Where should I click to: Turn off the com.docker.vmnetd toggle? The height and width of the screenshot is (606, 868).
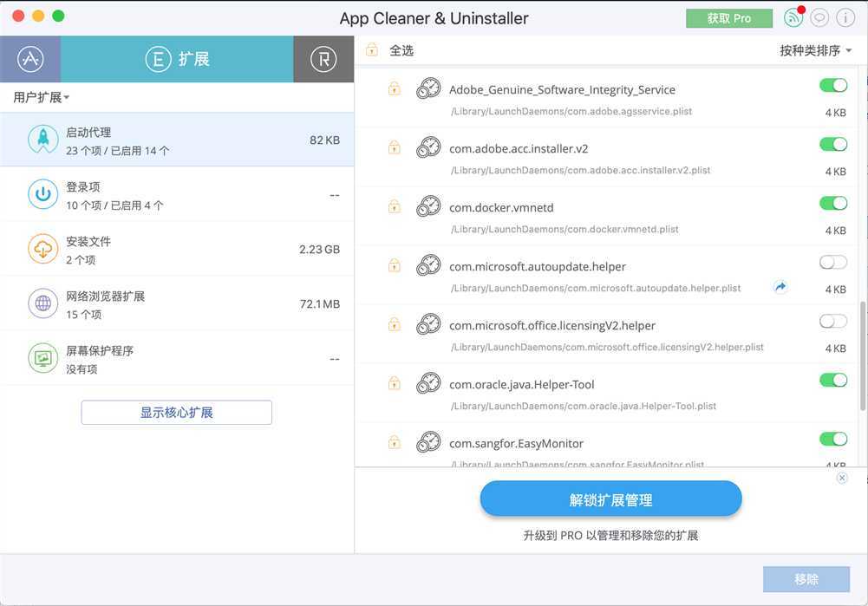point(833,203)
